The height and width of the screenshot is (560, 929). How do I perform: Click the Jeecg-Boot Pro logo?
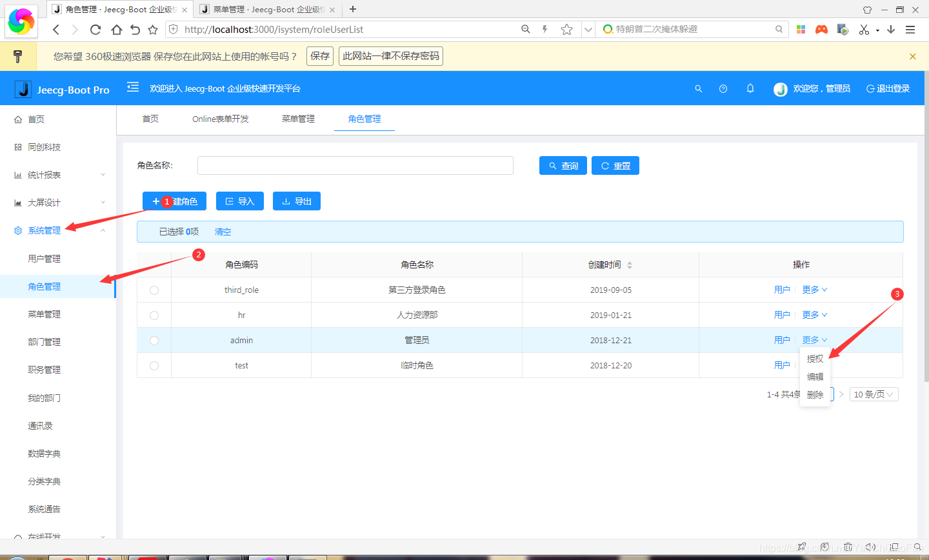point(63,90)
